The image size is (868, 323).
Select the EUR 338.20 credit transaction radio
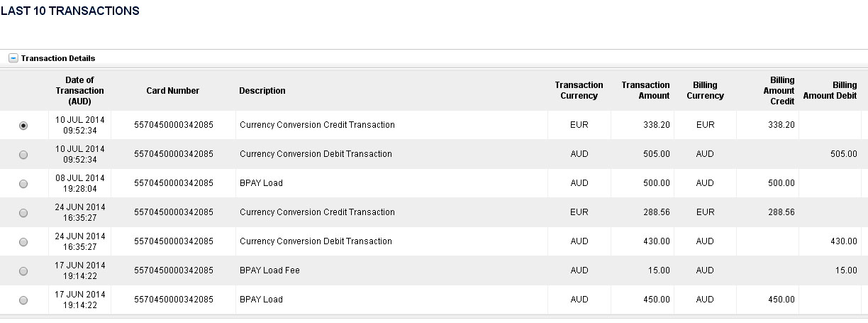click(x=23, y=125)
